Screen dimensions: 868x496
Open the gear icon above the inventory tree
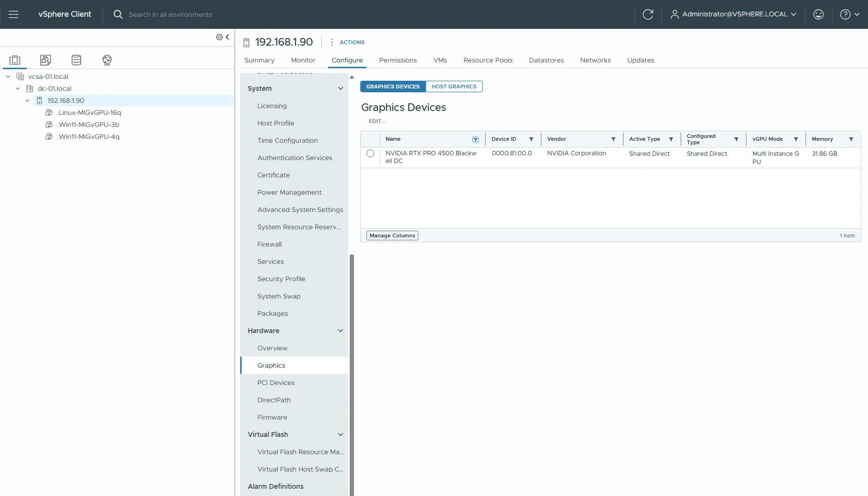219,37
